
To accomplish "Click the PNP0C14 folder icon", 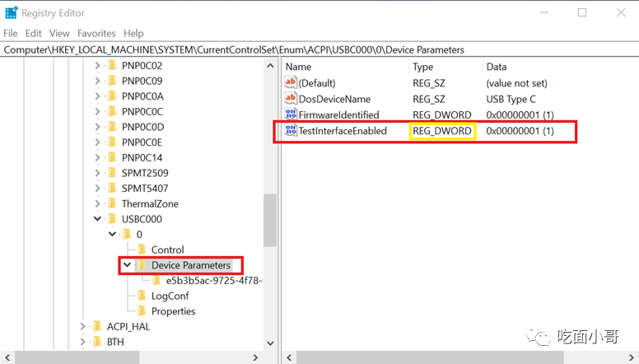I will [112, 158].
